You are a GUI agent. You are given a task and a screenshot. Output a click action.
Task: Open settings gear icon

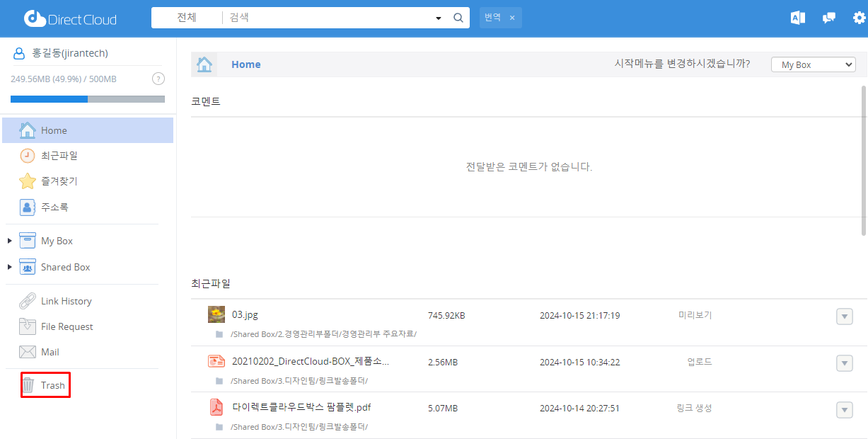pyautogui.click(x=859, y=18)
